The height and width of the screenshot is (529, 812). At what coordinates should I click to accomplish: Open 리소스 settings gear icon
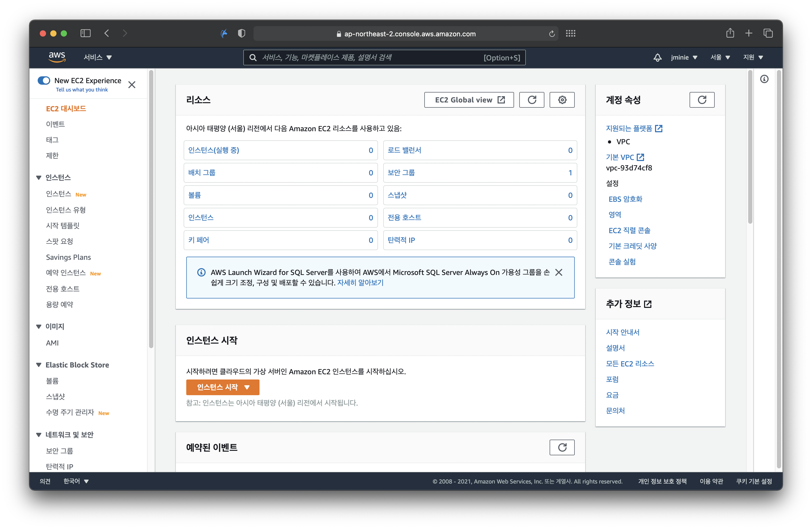pos(562,100)
